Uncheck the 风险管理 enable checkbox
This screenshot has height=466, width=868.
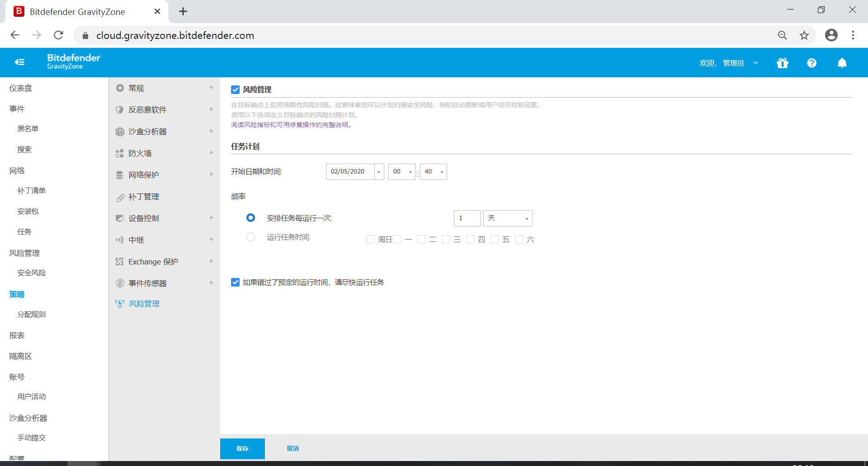coord(235,89)
